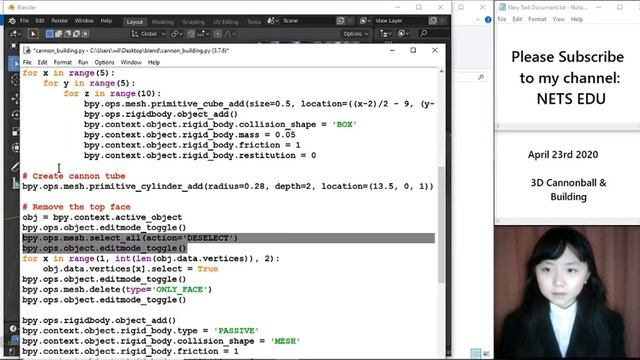
Task: Toggle snapping magnet icon
Action: pos(191,34)
